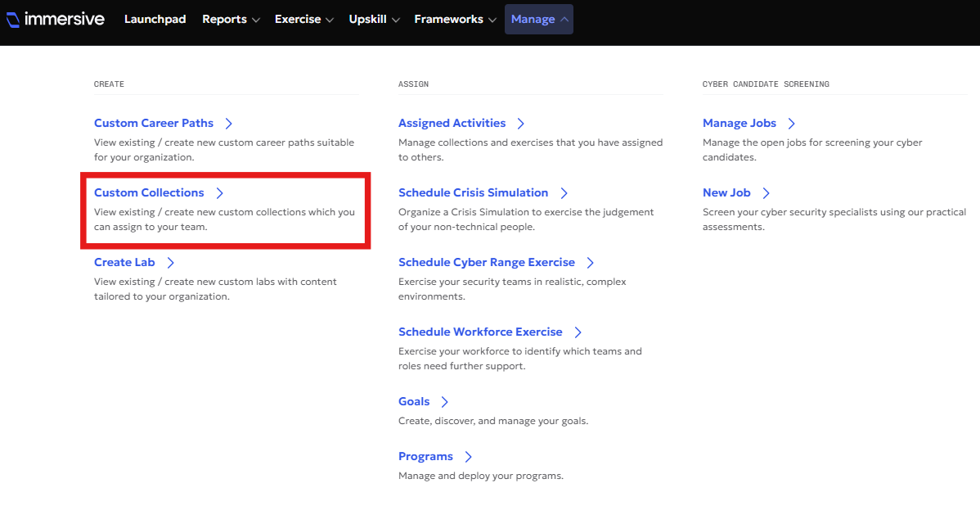Click the CYBER CANDIDATE SCREENING heading
Image resolution: width=980 pixels, height=506 pixels.
766,84
